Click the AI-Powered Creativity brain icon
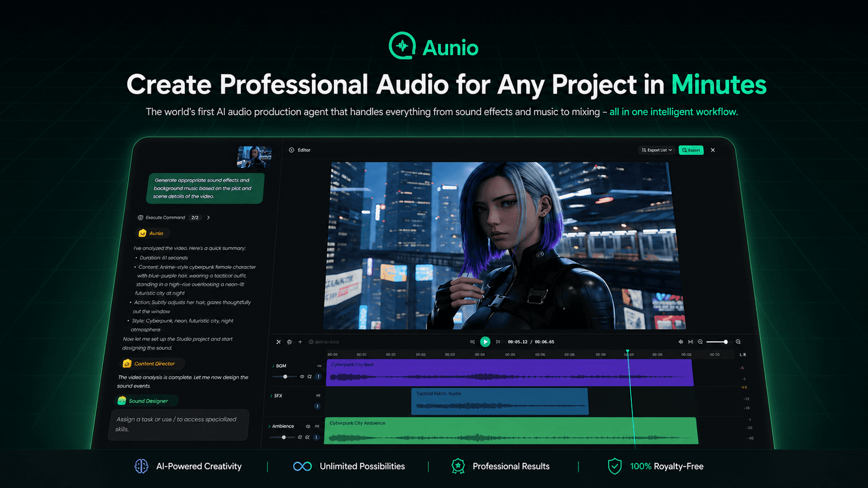The image size is (868, 488). coord(141,466)
